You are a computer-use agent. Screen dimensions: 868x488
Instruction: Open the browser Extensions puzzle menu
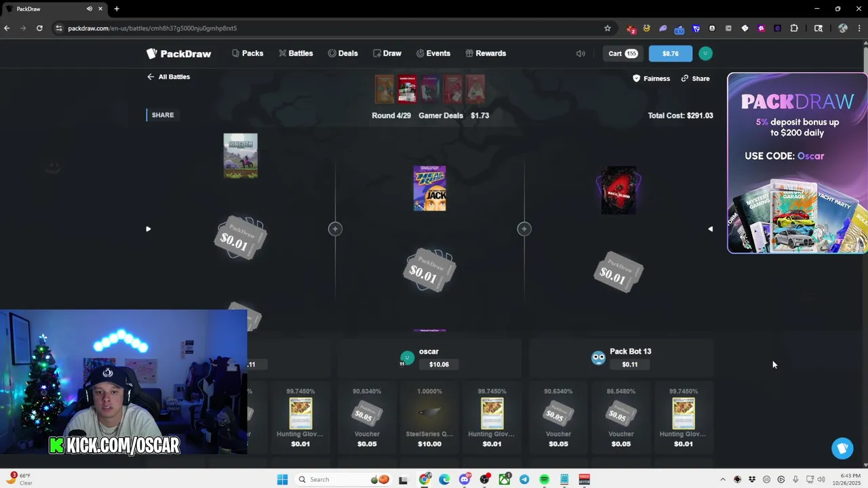click(794, 28)
